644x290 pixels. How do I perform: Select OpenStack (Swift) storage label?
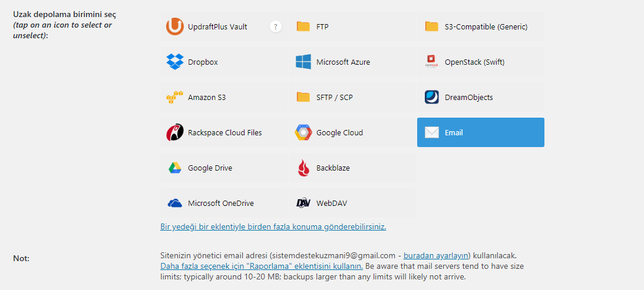click(475, 62)
